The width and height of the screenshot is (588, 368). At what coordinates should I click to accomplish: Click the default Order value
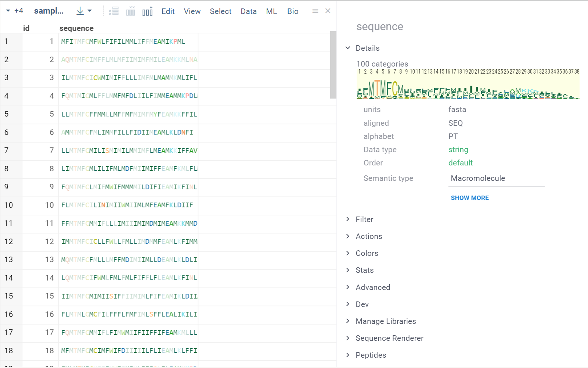point(461,163)
